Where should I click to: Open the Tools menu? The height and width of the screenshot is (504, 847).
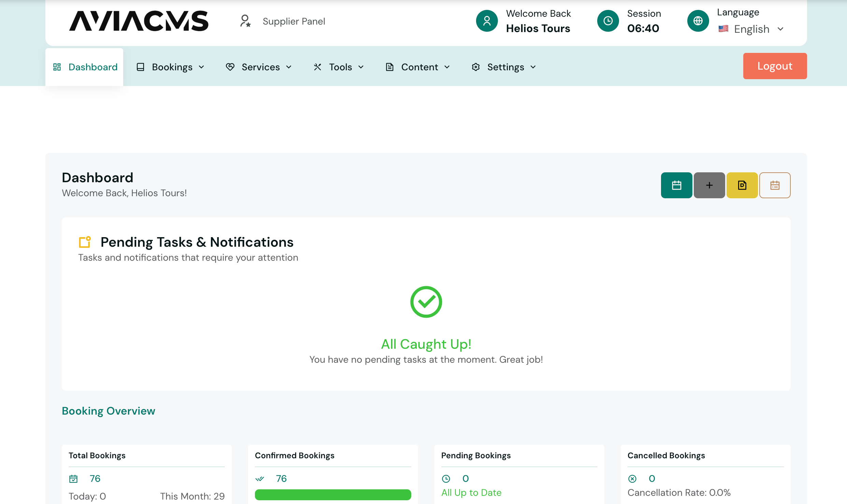[x=339, y=67]
